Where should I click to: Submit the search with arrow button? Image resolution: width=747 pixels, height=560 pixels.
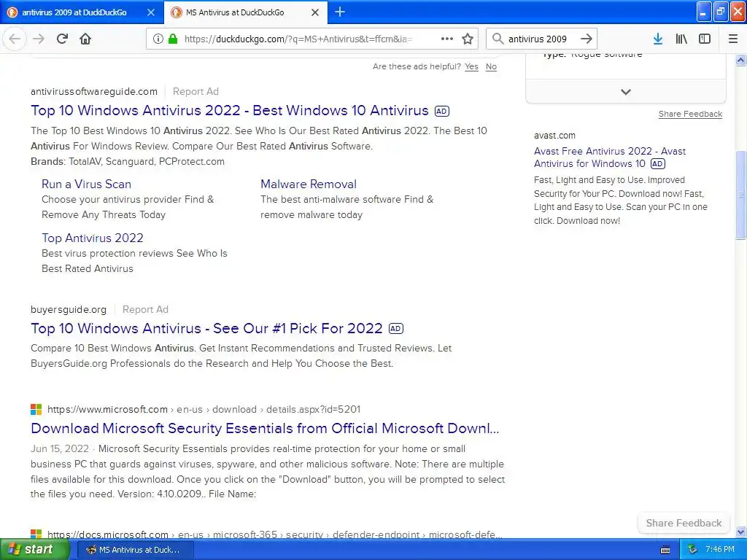[x=587, y=39]
